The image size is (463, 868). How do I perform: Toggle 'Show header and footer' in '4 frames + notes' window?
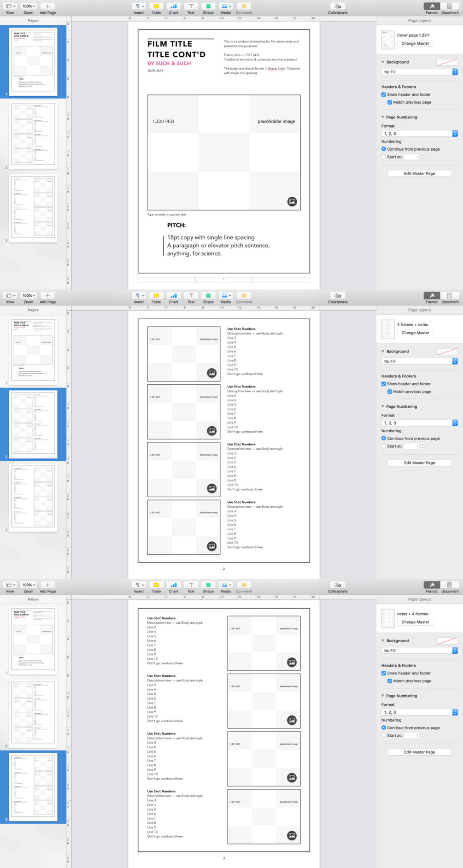[384, 384]
